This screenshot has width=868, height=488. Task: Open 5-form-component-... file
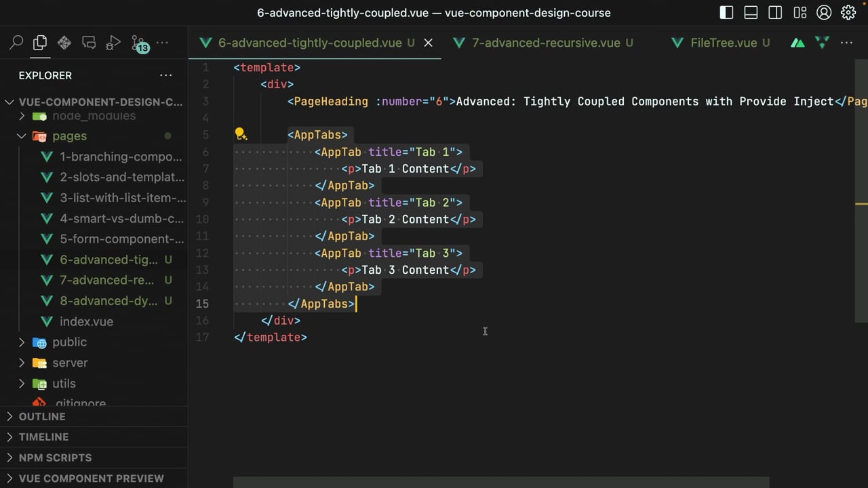pos(121,239)
